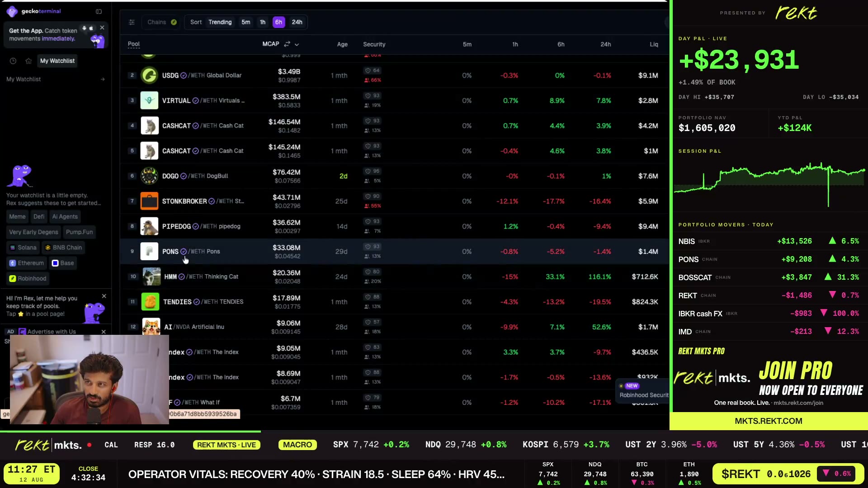Viewport: 868px width, 488px height.
Task: Filter by BNB Chain chip
Action: (63, 248)
